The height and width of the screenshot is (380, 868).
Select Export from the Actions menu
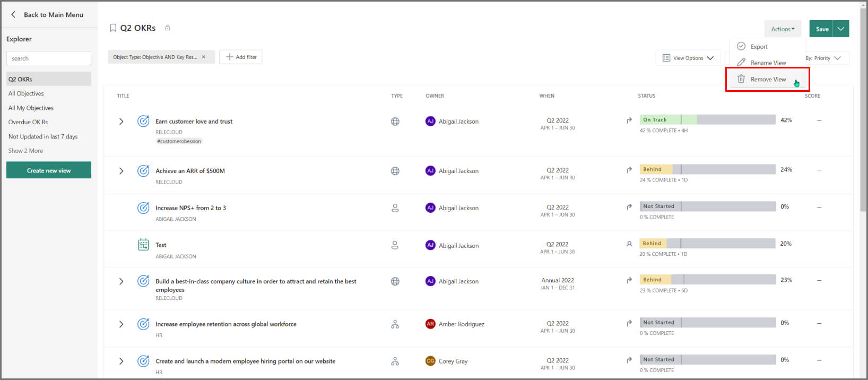(x=759, y=47)
